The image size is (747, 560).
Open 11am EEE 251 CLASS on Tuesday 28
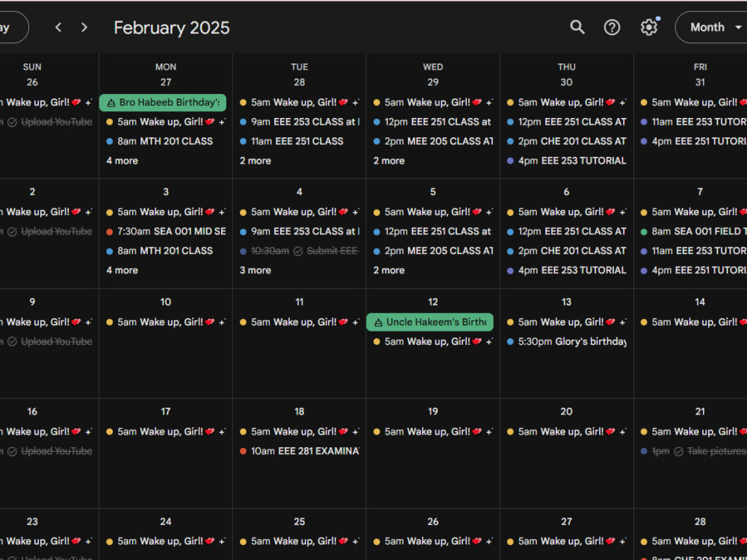click(298, 141)
